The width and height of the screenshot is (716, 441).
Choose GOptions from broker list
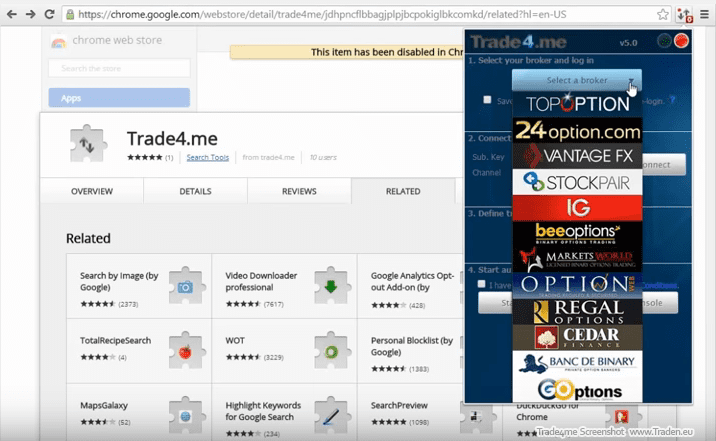[577, 389]
